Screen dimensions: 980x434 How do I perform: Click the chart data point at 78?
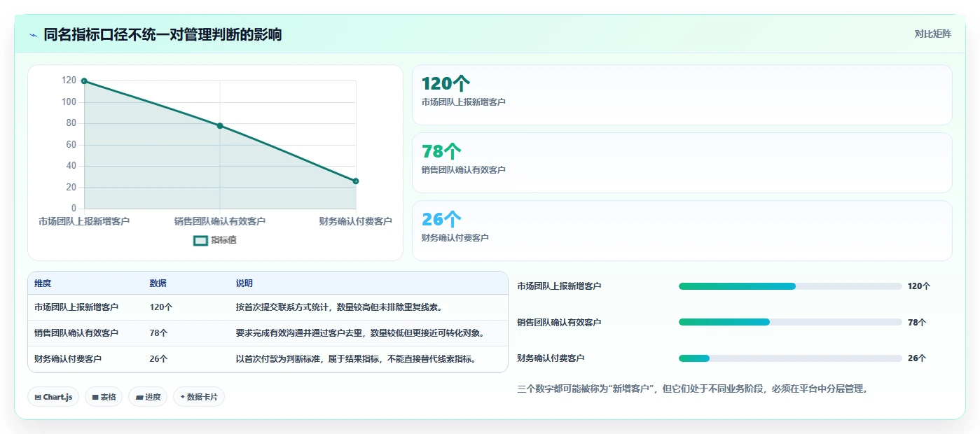220,126
